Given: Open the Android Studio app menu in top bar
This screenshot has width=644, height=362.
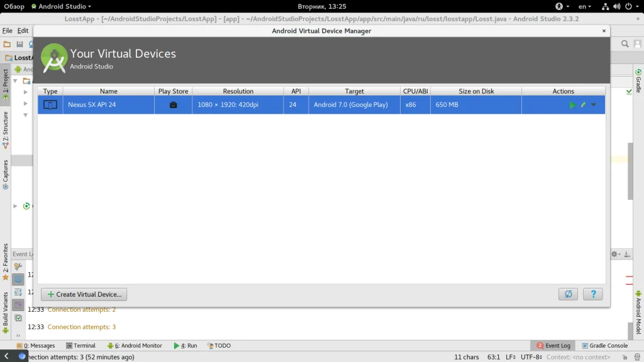Looking at the screenshot, I should (x=61, y=6).
